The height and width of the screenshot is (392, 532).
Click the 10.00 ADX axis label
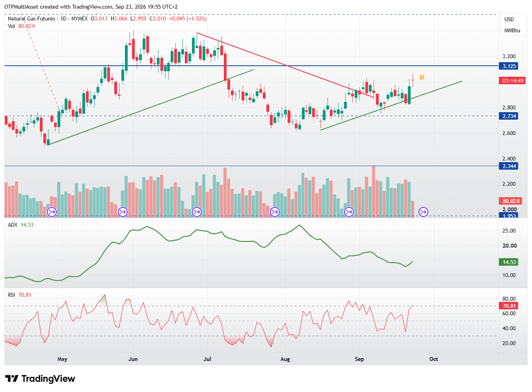pos(509,275)
